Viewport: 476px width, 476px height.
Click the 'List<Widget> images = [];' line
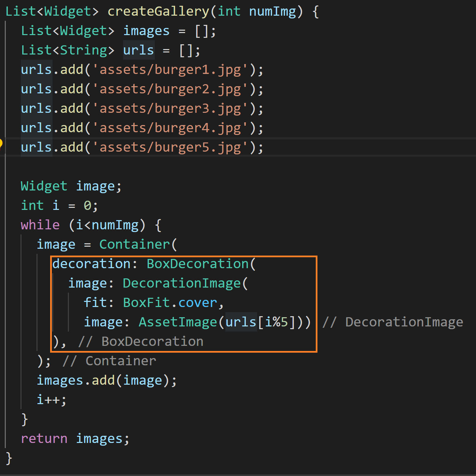[x=119, y=31]
